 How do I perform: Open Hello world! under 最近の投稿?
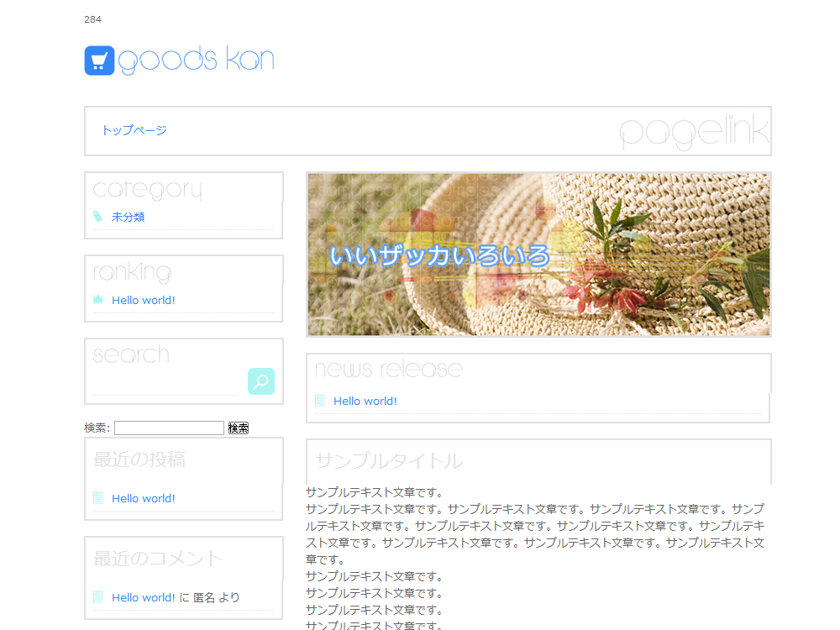pyautogui.click(x=143, y=498)
